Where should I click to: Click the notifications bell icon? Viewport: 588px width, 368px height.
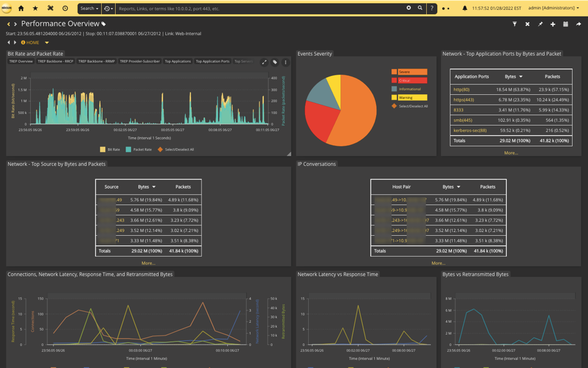click(464, 9)
